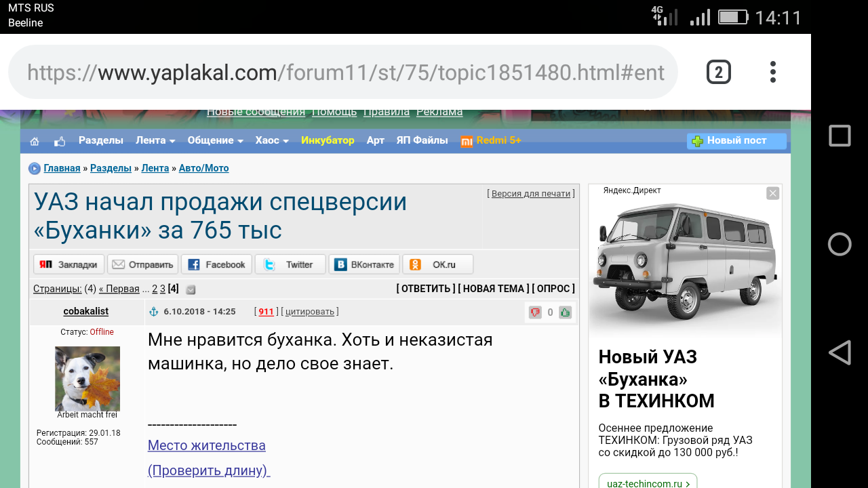This screenshot has height=488, width=868.
Task: Click the Новый пост button
Action: 736,141
